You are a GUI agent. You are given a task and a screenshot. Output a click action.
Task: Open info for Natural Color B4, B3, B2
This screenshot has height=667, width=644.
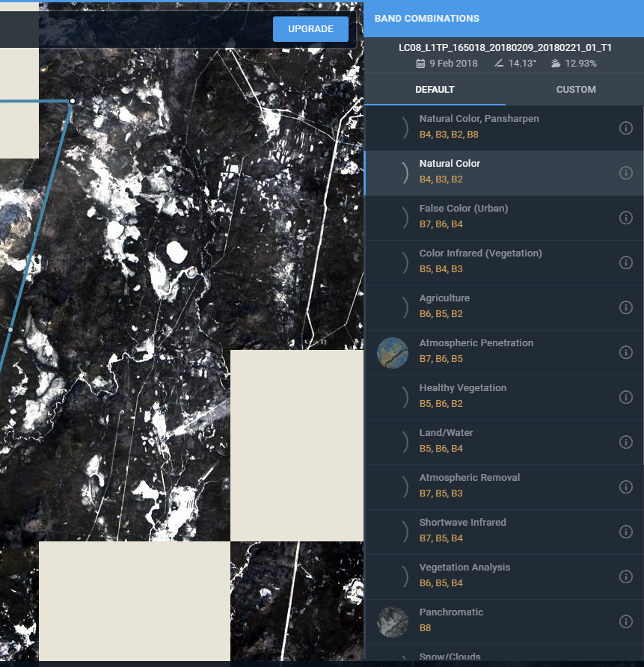(x=626, y=173)
